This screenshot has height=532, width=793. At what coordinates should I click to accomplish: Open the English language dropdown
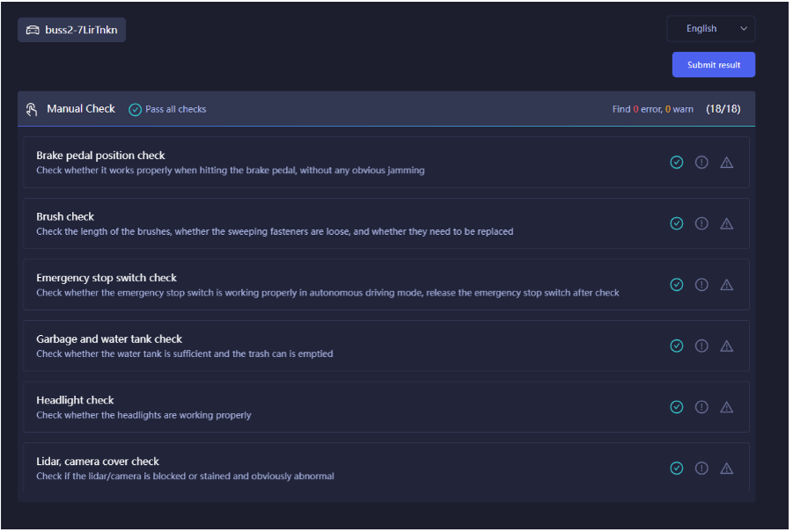pyautogui.click(x=711, y=29)
